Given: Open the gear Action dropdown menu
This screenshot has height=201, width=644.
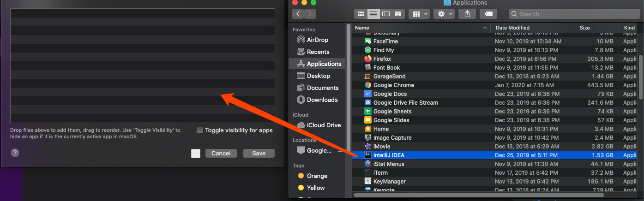Looking at the screenshot, I should point(445,14).
